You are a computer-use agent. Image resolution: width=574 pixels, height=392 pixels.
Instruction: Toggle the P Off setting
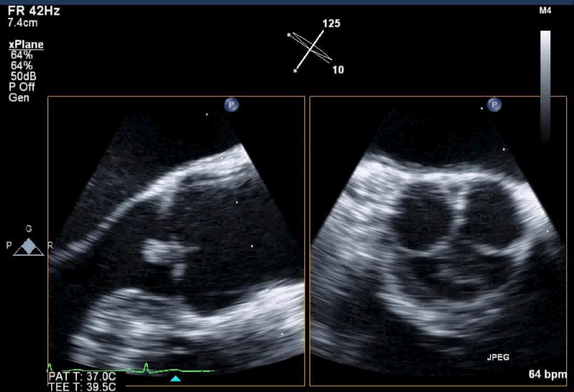(x=22, y=87)
